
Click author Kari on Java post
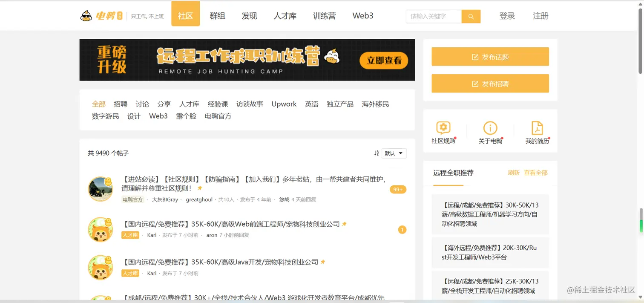(x=152, y=273)
